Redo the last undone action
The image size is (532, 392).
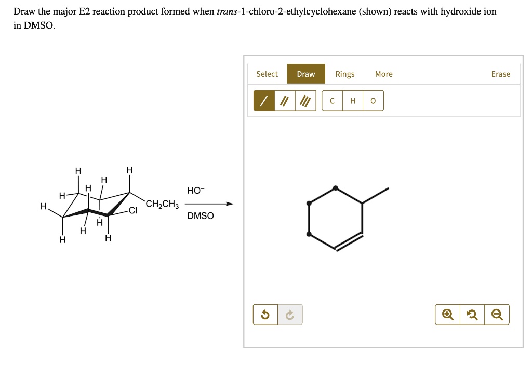point(290,314)
